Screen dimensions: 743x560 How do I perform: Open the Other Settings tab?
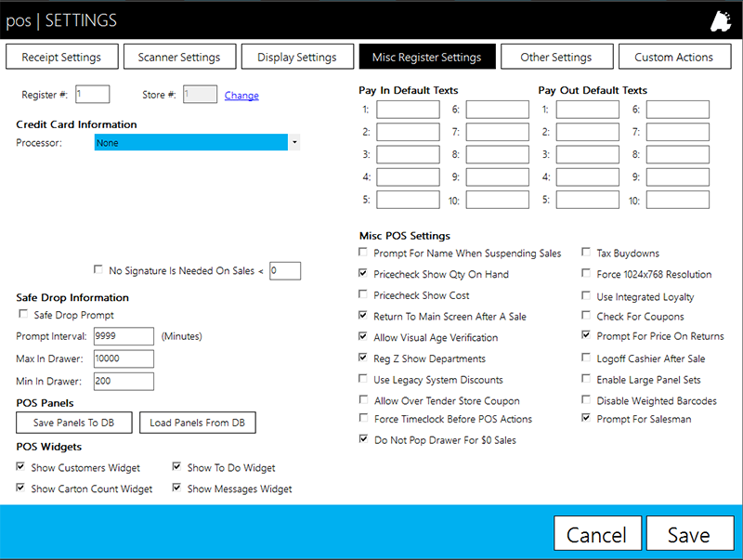point(556,57)
